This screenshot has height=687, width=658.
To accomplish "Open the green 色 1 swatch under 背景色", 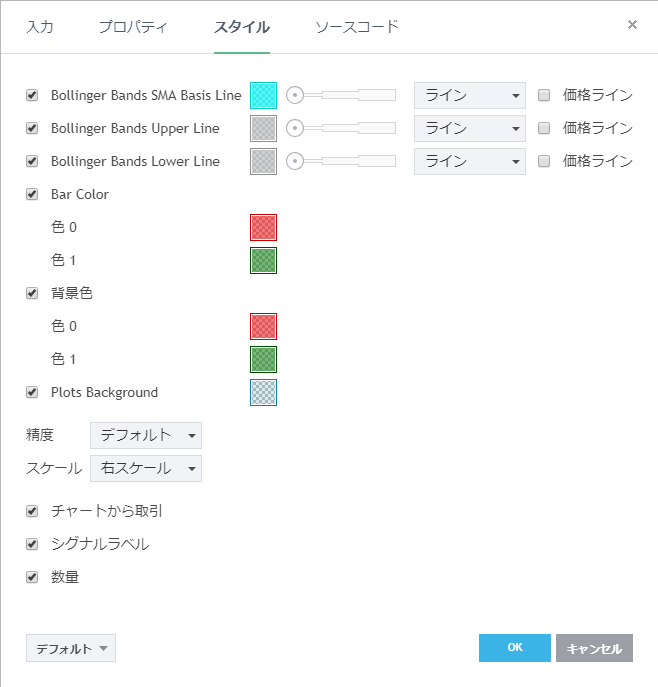I will point(263,359).
